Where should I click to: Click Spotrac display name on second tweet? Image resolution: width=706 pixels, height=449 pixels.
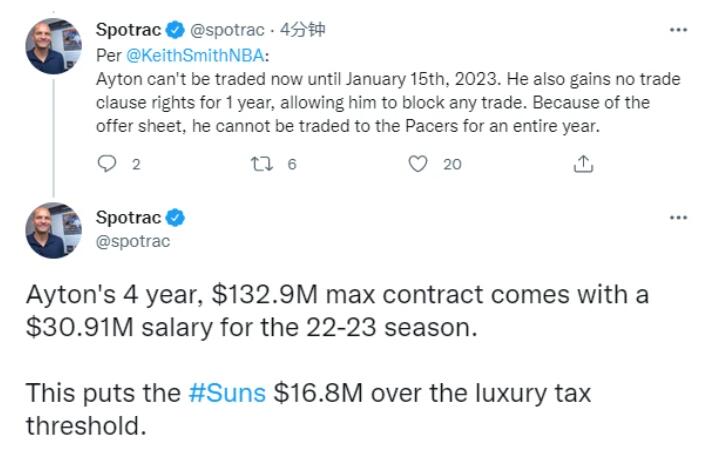pos(128,218)
